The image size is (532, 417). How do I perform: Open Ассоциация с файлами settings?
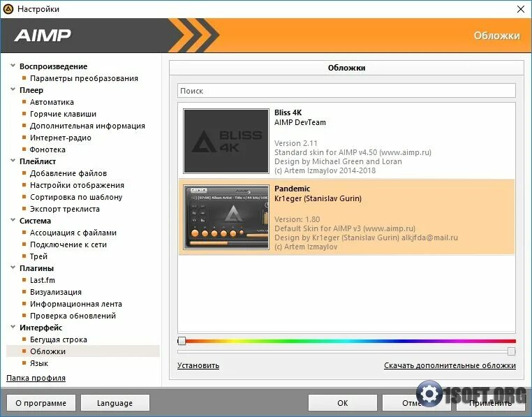(x=73, y=233)
